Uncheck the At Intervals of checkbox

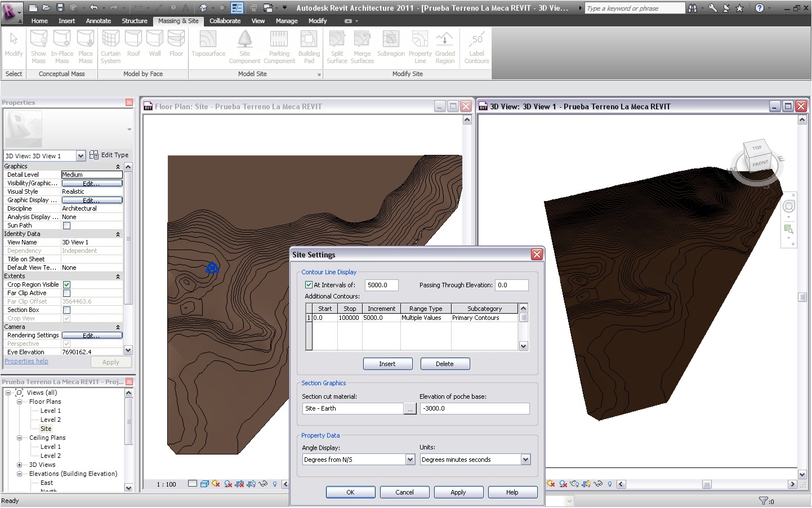309,285
